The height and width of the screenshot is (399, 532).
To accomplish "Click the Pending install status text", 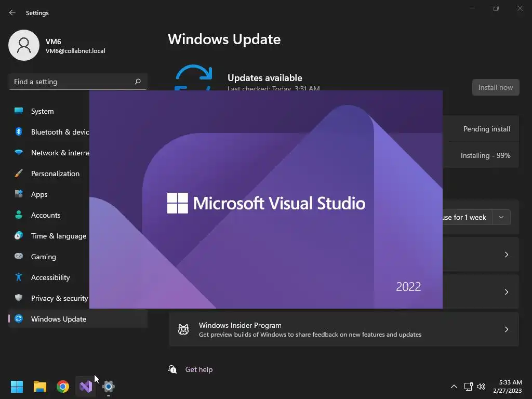I will click(486, 129).
